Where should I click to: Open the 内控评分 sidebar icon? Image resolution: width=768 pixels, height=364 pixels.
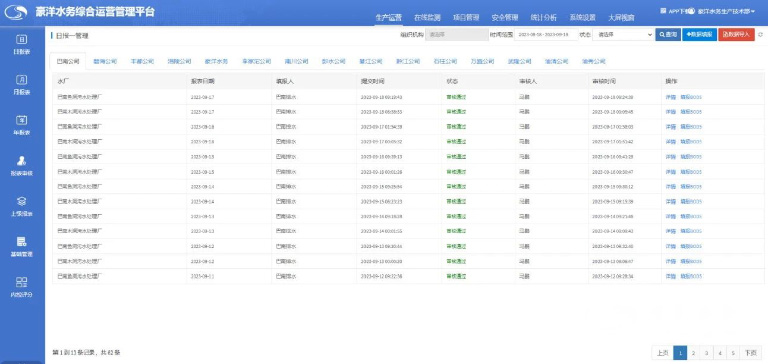(x=22, y=282)
